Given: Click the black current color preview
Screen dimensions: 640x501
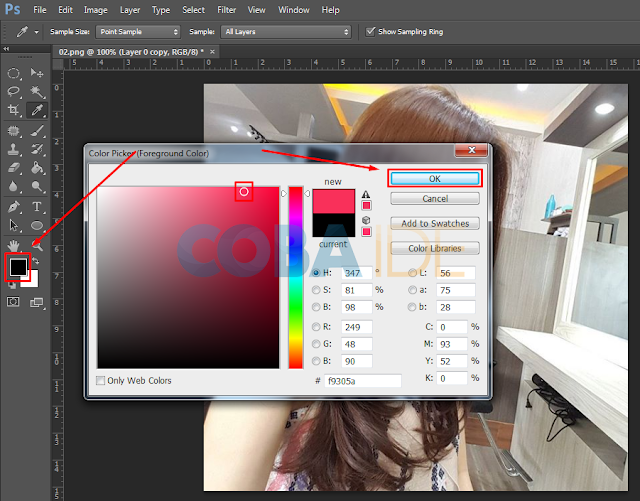Looking at the screenshot, I should 333,225.
